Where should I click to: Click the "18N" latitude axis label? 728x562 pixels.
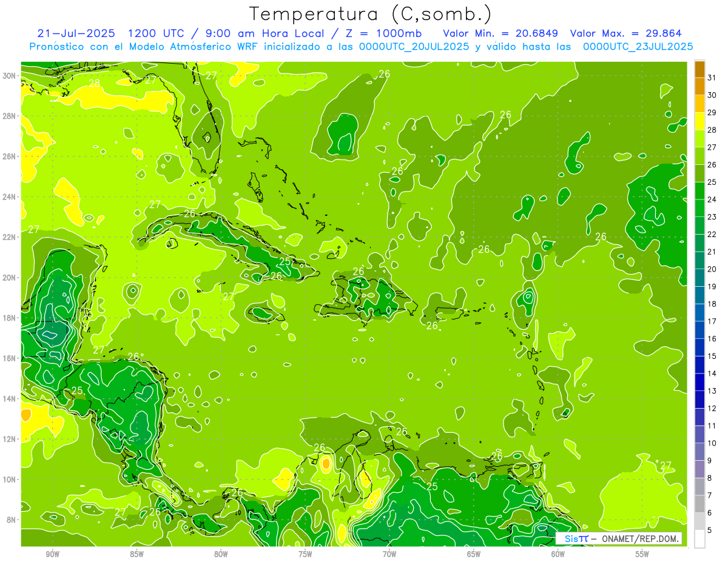click(x=10, y=318)
